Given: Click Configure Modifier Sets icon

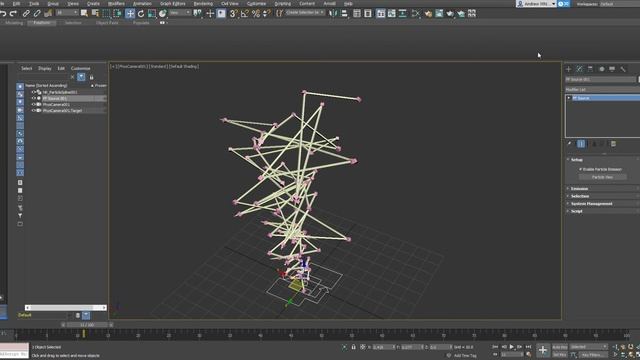Looking at the screenshot, I should point(613,144).
